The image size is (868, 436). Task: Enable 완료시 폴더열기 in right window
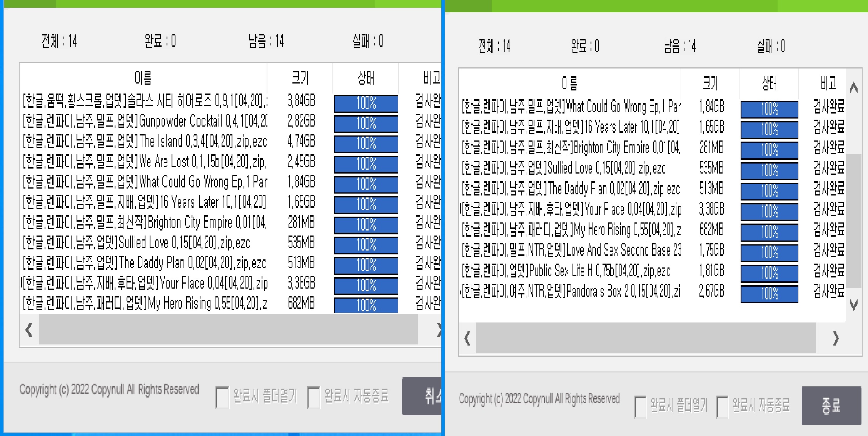tap(640, 406)
